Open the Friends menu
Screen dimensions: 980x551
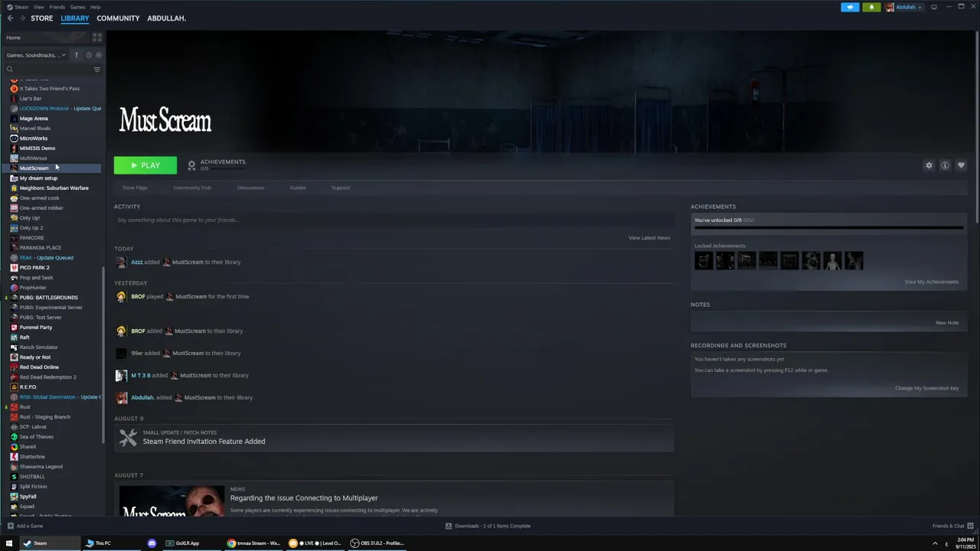click(57, 7)
